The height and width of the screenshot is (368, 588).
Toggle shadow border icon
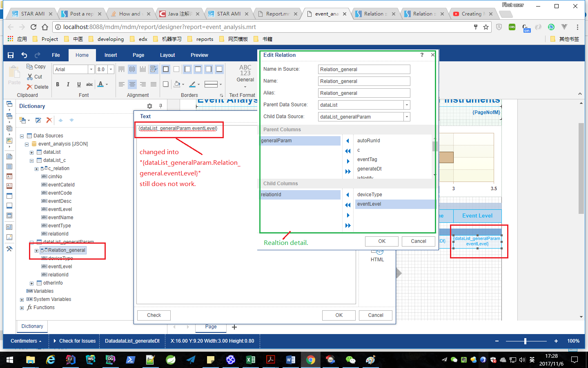point(166,84)
